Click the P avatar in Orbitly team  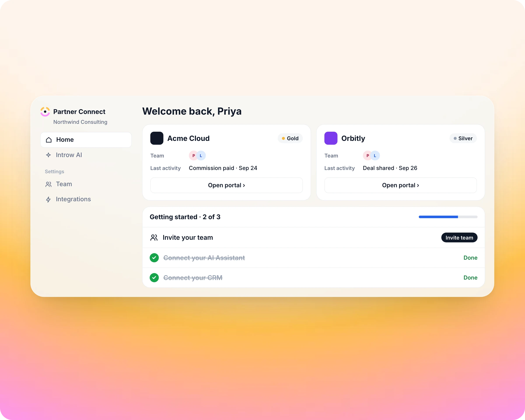coord(368,156)
